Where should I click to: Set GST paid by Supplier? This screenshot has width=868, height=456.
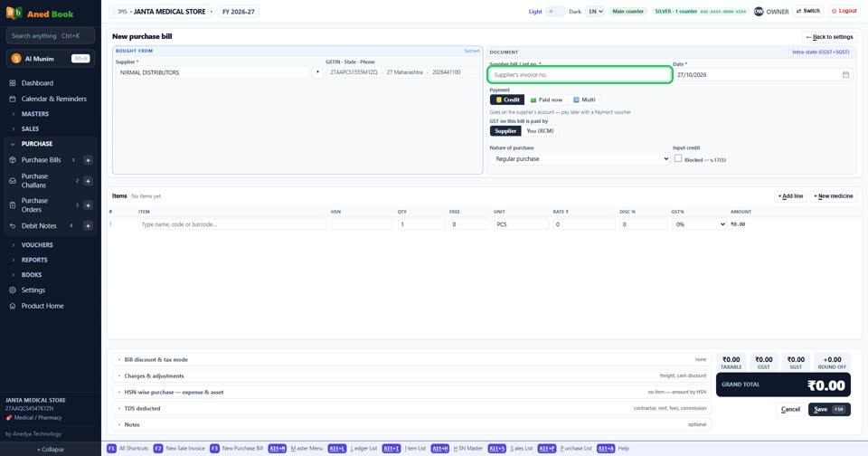pyautogui.click(x=505, y=131)
